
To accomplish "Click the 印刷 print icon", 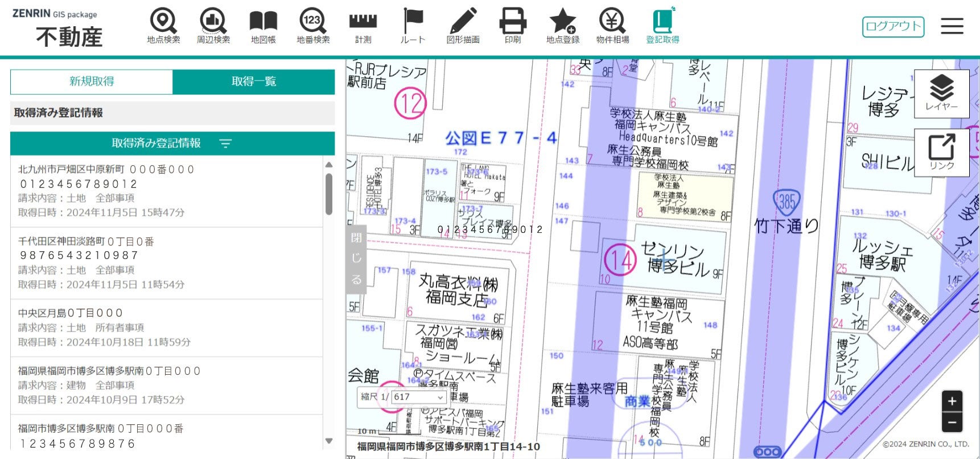I will coord(513,26).
